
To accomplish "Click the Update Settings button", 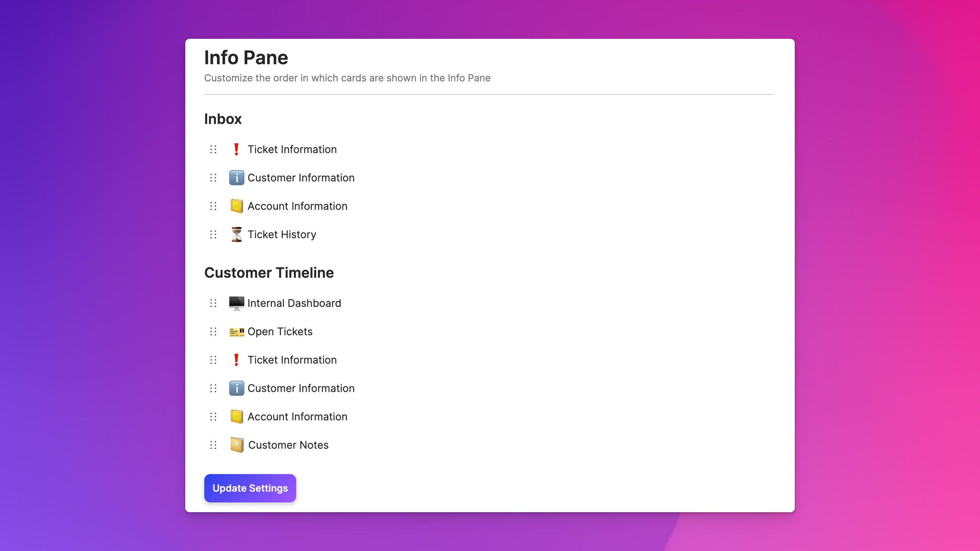I will 250,488.
